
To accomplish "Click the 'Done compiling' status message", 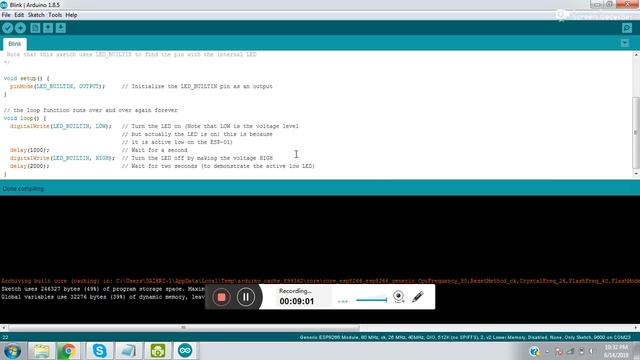I will point(23,189).
